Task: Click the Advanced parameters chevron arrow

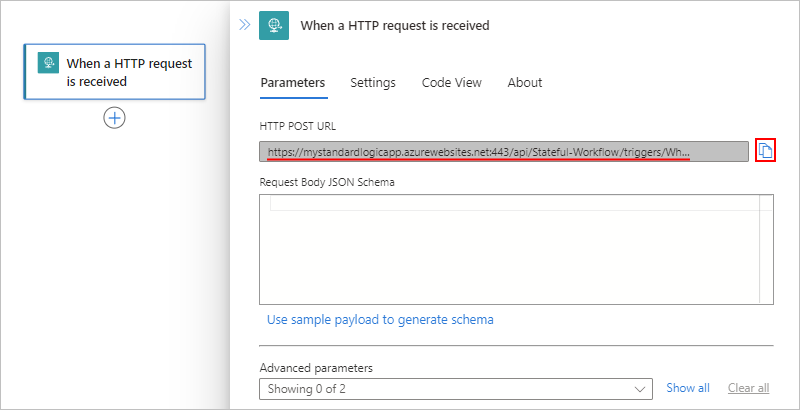Action: (641, 388)
